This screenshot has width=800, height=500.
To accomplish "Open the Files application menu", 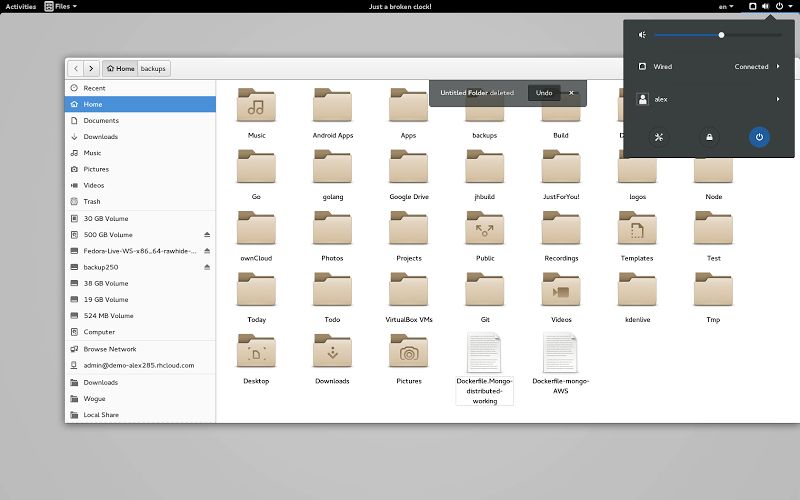I will coord(61,7).
